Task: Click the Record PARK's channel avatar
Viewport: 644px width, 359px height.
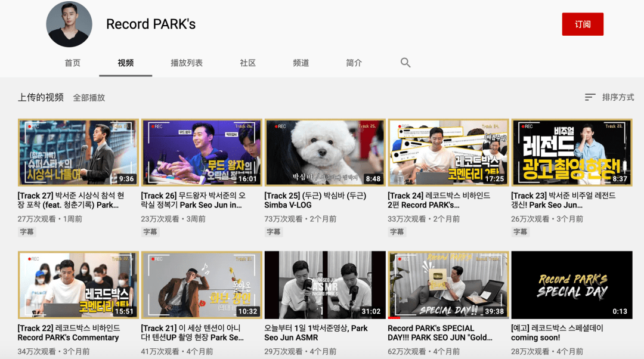Action: pos(69,24)
